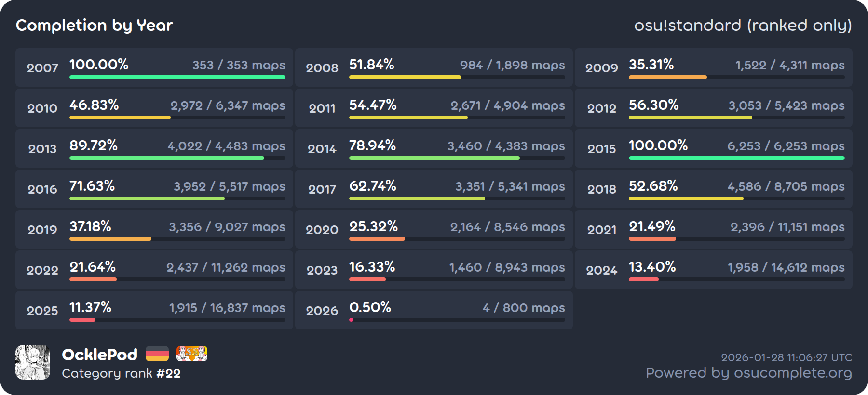Select the 2007 completion card
The image size is (868, 395).
tap(154, 67)
